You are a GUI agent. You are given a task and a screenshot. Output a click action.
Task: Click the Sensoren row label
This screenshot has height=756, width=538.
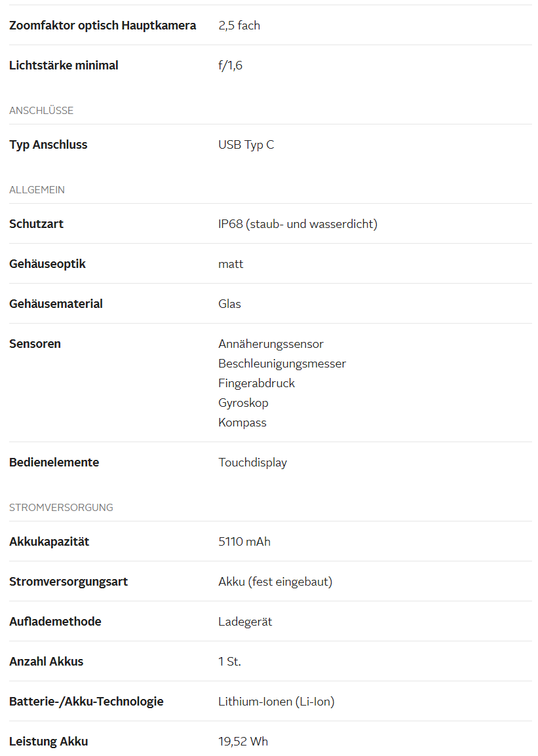coord(35,344)
